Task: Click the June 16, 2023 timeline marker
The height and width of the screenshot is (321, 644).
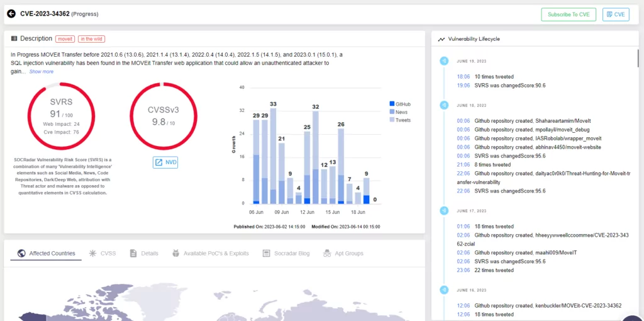Action: click(444, 290)
